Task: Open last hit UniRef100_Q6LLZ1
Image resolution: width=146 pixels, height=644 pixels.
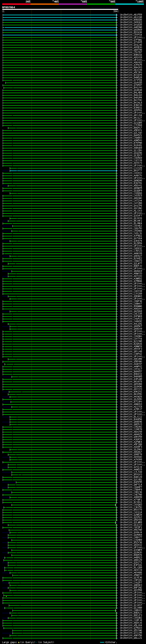Action: tap(131, 638)
